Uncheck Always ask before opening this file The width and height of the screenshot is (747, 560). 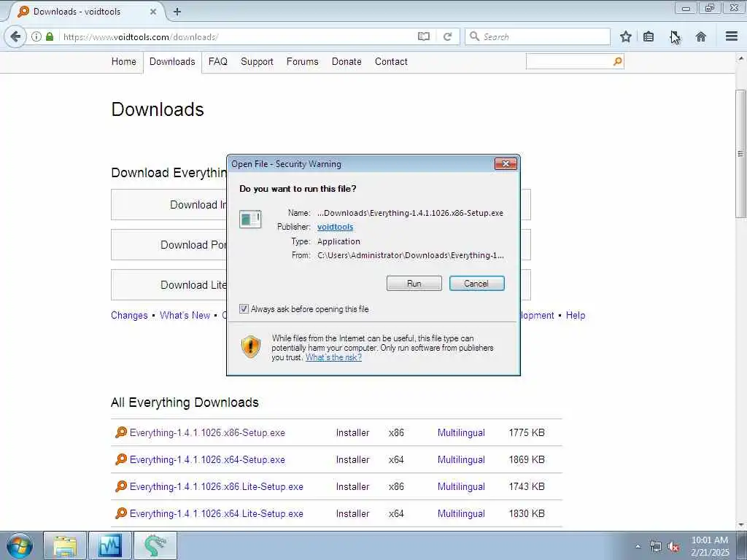[244, 308]
